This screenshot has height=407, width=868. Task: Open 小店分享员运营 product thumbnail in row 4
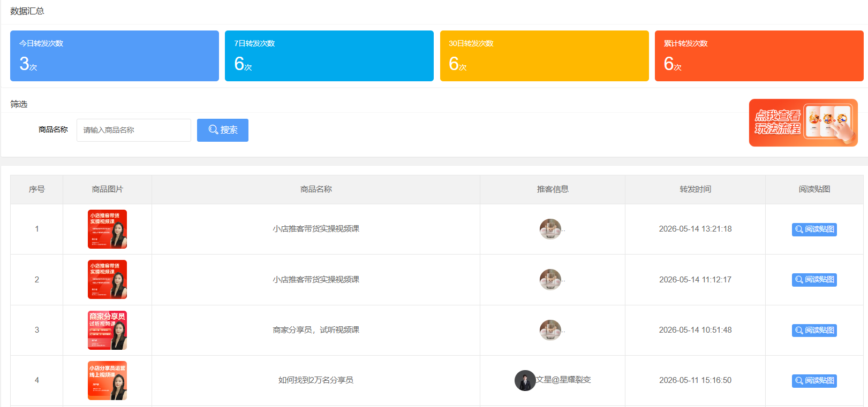click(107, 380)
